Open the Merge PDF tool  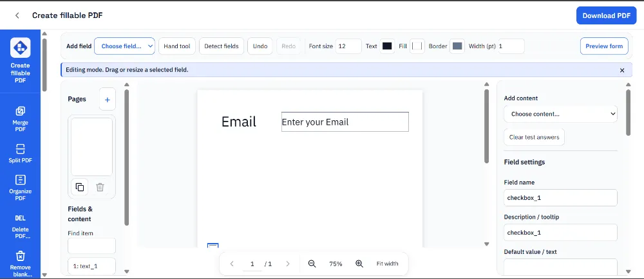[x=20, y=119]
